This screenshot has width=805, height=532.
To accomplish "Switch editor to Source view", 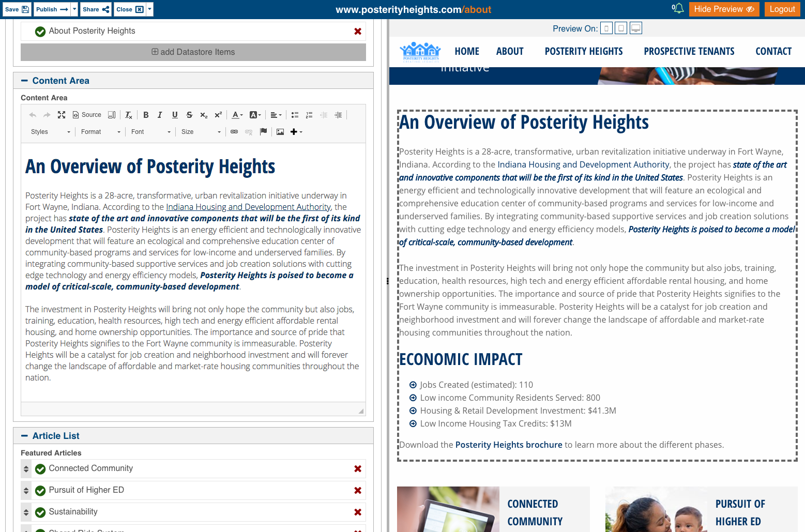I will pos(87,115).
